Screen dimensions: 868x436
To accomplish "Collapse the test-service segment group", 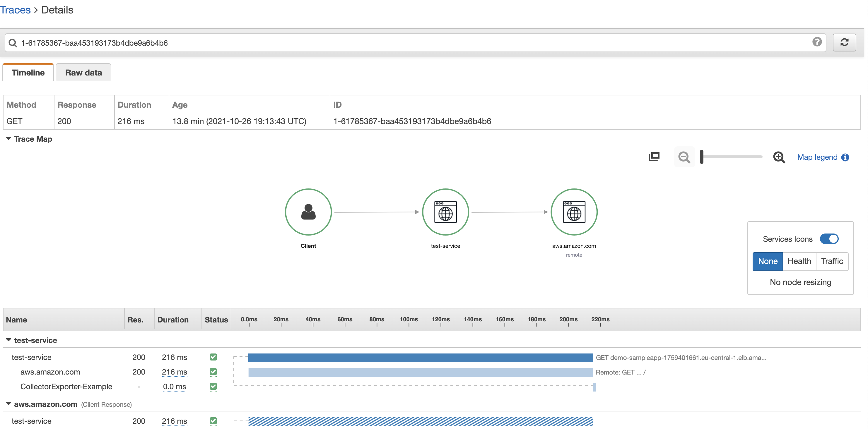I will tap(8, 340).
